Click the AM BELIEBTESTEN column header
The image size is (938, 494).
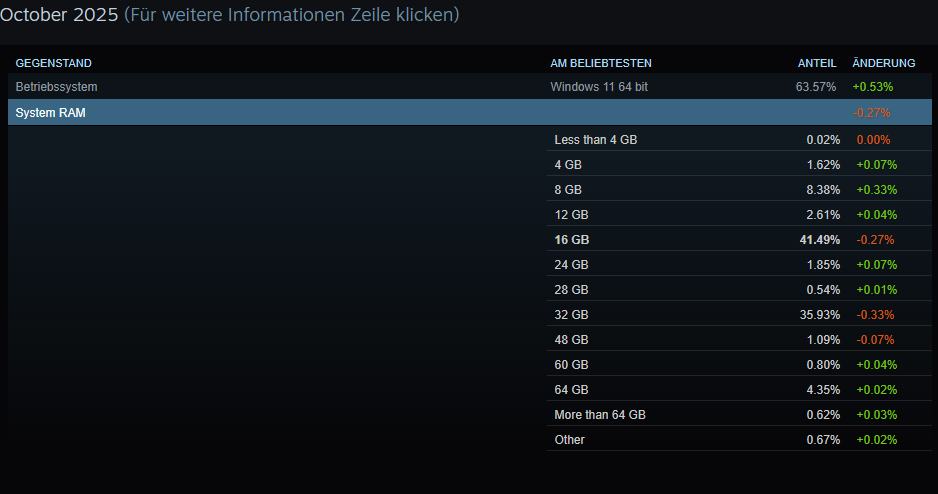pyautogui.click(x=601, y=63)
